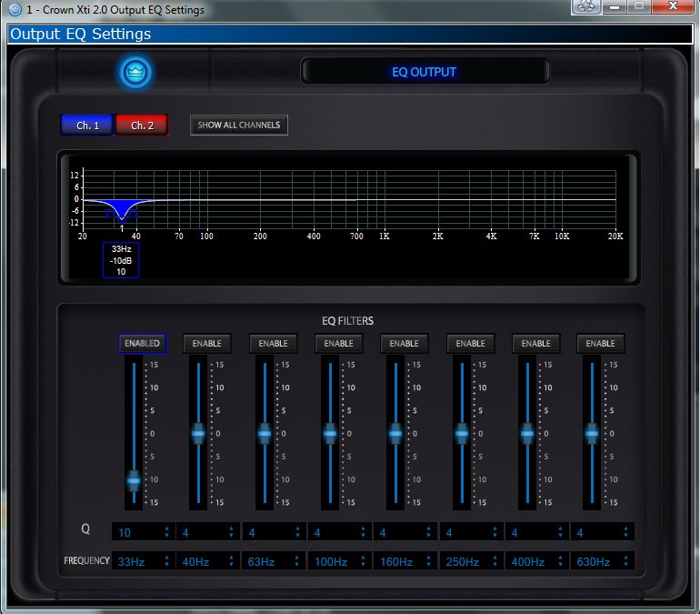Click the Q field of the 400Hz filter
The height and width of the screenshot is (614, 700).
[x=530, y=532]
